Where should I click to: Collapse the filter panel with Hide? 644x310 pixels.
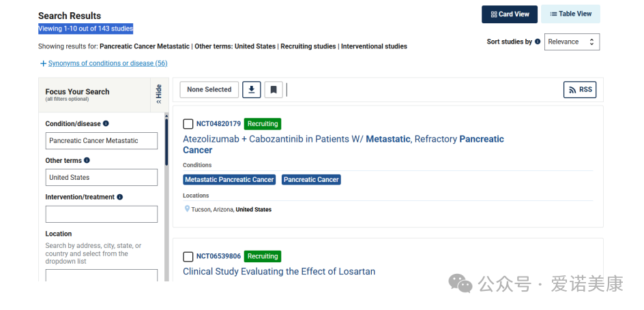(159, 94)
